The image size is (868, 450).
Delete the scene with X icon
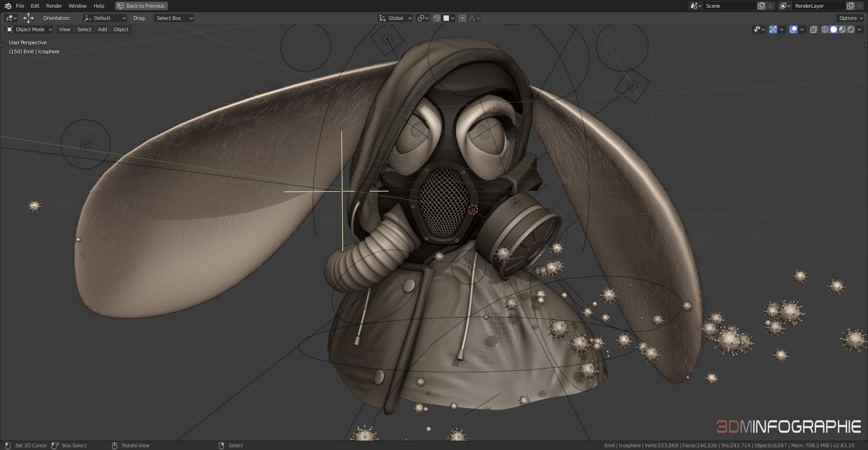pos(770,6)
